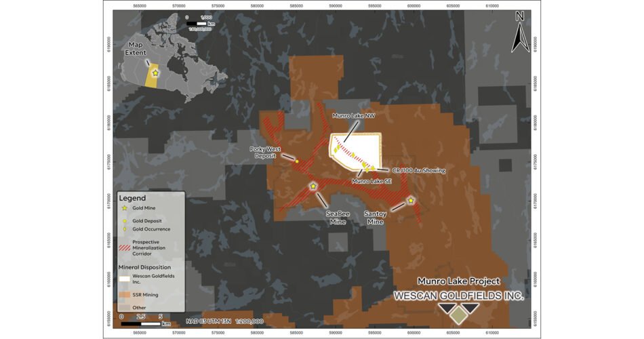Click the north arrow compass symbol
Viewport: 644px width, 339px height.
pos(520,33)
